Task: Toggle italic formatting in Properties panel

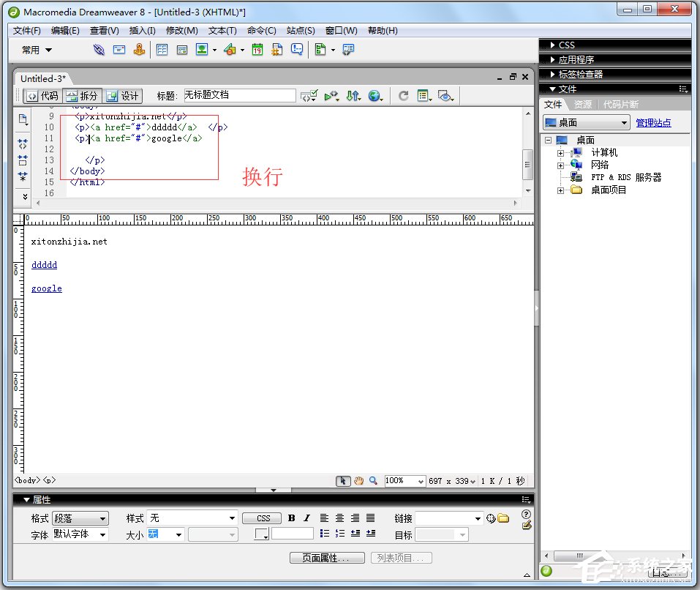Action: [x=306, y=518]
